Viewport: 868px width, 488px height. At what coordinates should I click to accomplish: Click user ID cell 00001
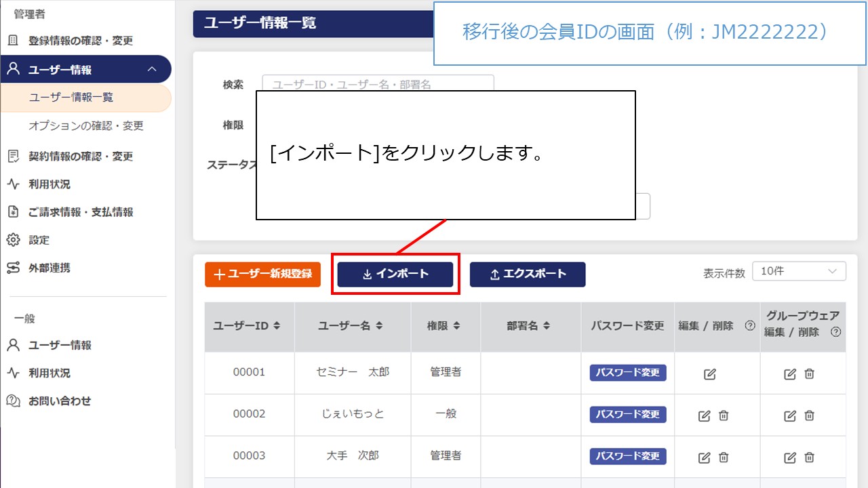[249, 372]
